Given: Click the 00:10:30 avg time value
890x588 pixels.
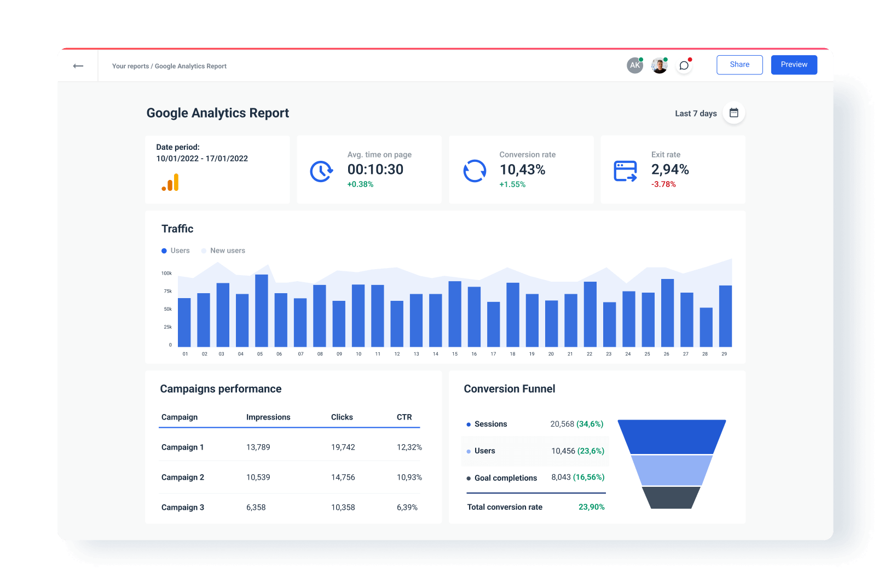Looking at the screenshot, I should (375, 170).
